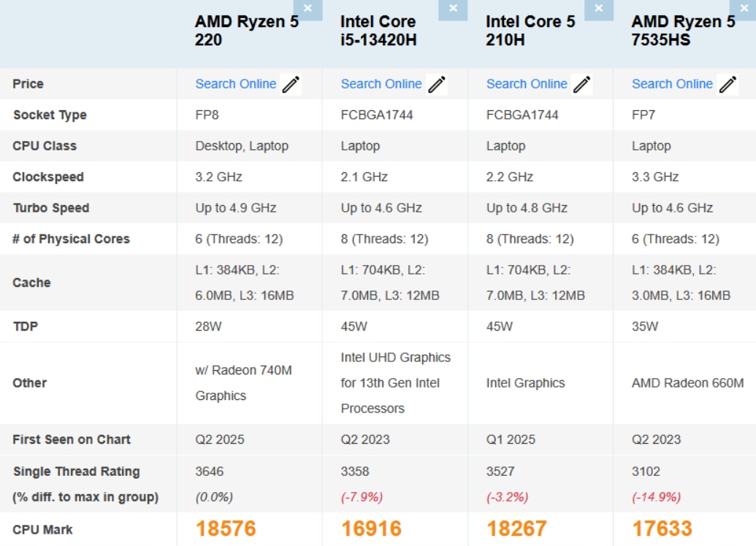Click the CPU Class row label

point(45,146)
